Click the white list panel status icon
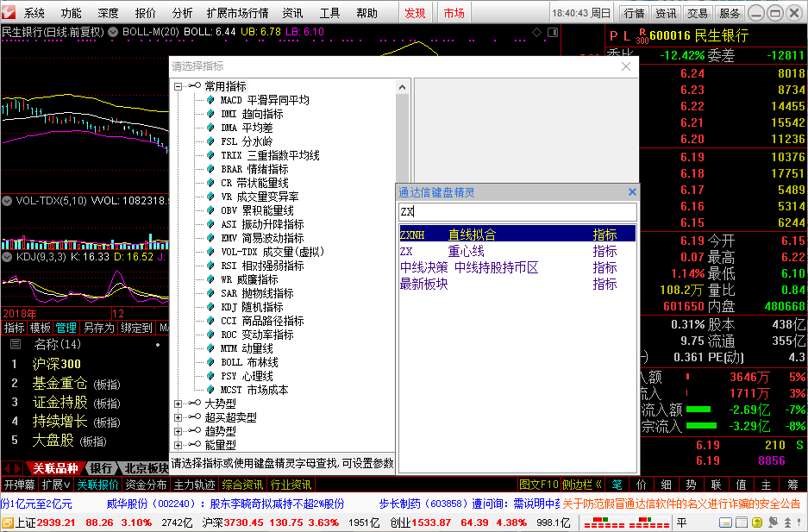Image resolution: width=808 pixels, height=532 pixels. click(742, 523)
